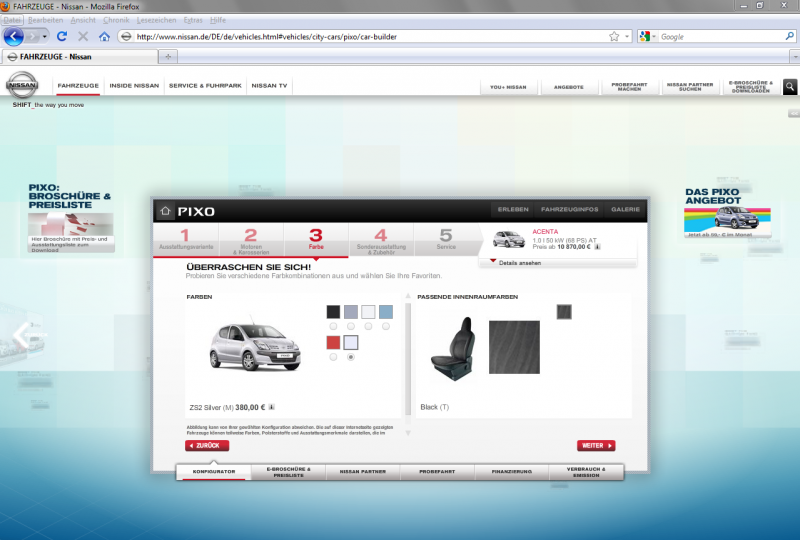Collapse the side panel with double-arrow icon

point(793,113)
